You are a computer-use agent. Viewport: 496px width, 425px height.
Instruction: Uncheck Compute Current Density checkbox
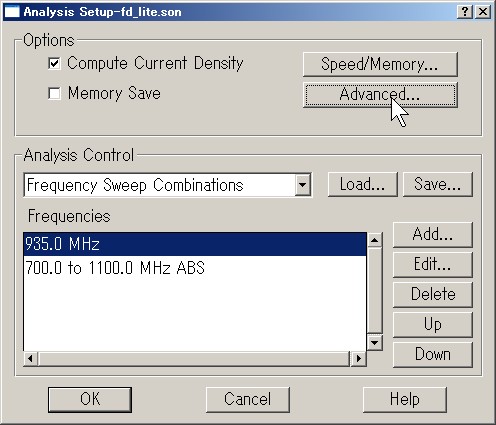(x=54, y=63)
